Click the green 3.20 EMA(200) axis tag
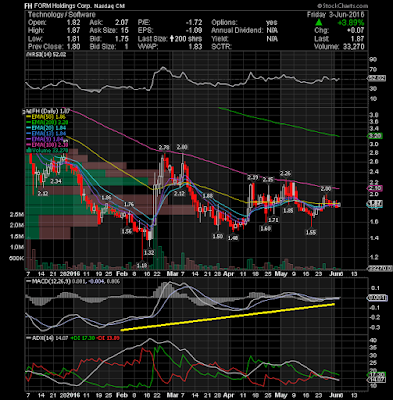The image size is (393, 400). click(376, 136)
